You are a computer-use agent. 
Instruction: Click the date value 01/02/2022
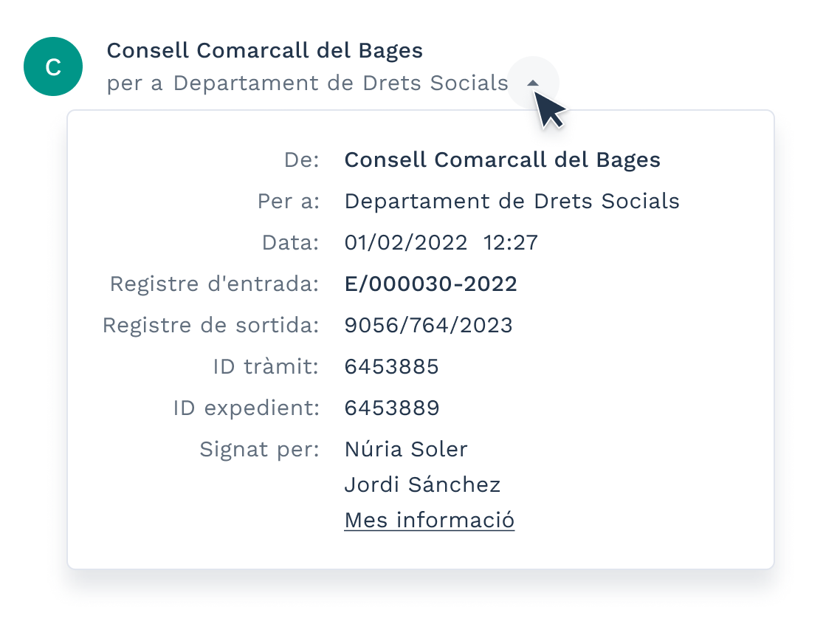[x=405, y=243]
